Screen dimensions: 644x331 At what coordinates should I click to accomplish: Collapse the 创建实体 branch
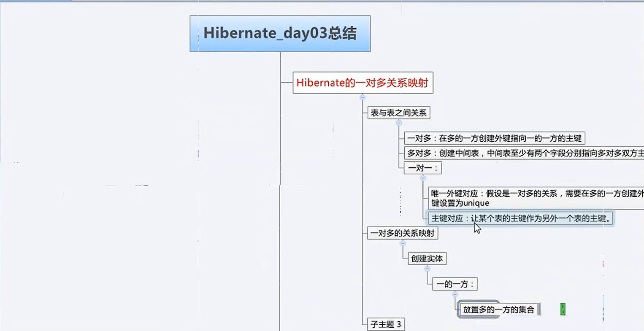click(427, 269)
